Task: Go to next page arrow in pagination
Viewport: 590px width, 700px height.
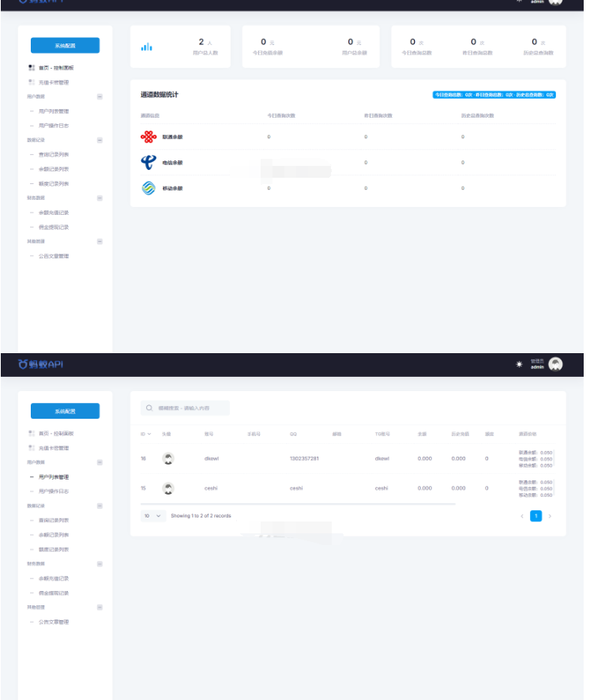Action: click(550, 516)
